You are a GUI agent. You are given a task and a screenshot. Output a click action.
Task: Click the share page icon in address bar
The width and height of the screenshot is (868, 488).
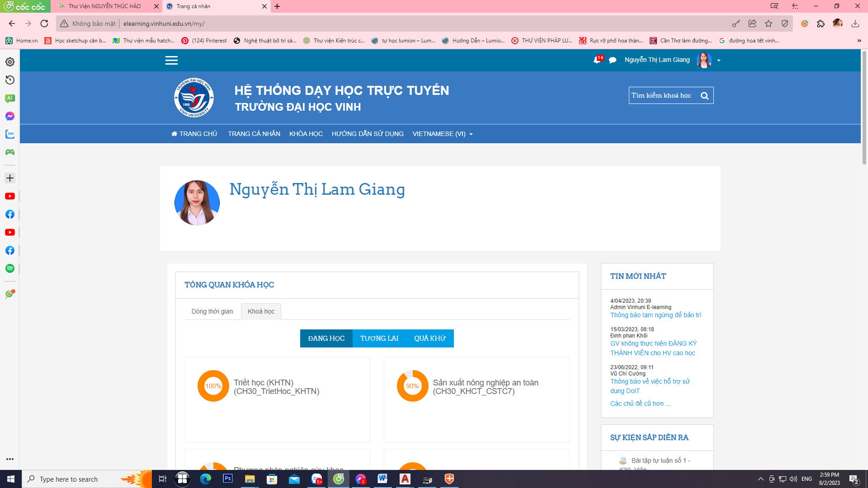(752, 23)
